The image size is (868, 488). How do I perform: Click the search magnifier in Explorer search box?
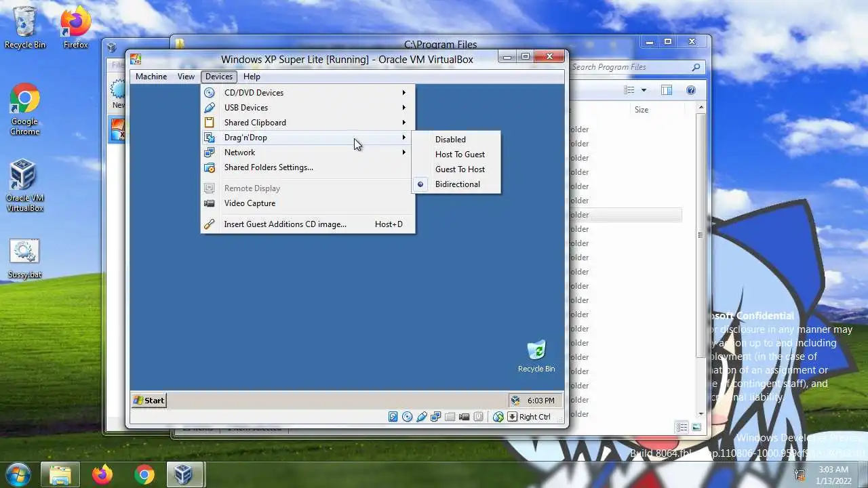click(696, 67)
